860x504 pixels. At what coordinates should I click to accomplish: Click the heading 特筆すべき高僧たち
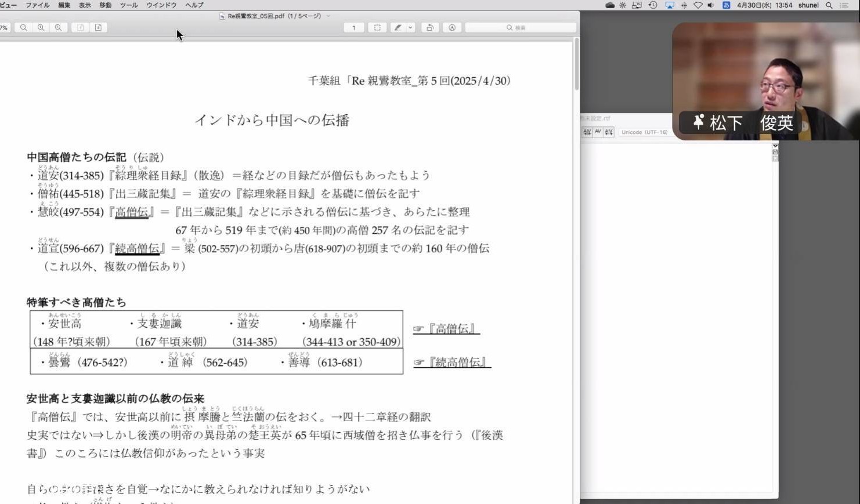pos(76,302)
